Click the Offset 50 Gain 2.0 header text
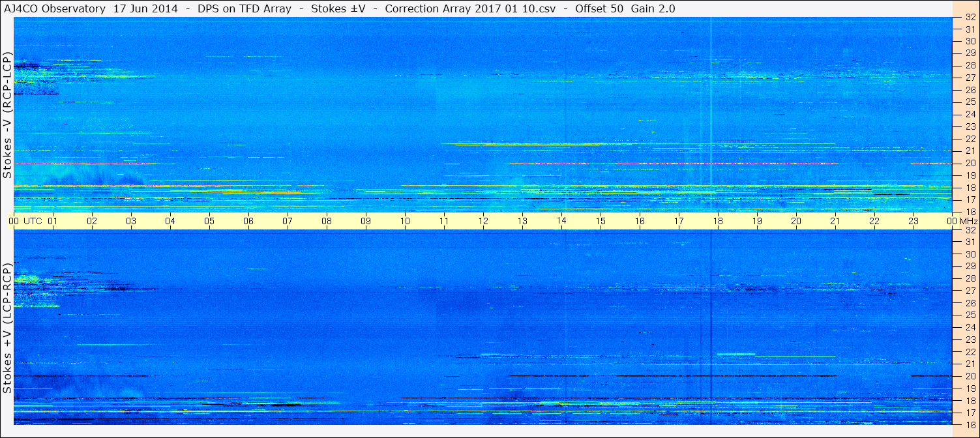This screenshot has width=980, height=438. click(625, 8)
